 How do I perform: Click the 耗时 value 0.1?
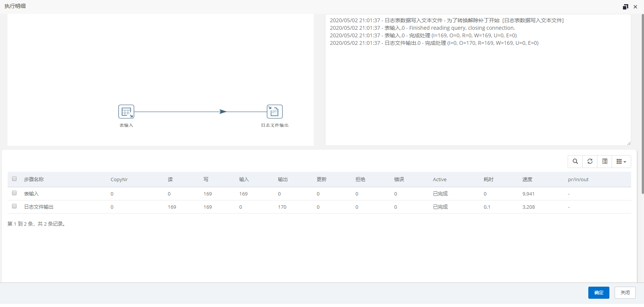487,207
